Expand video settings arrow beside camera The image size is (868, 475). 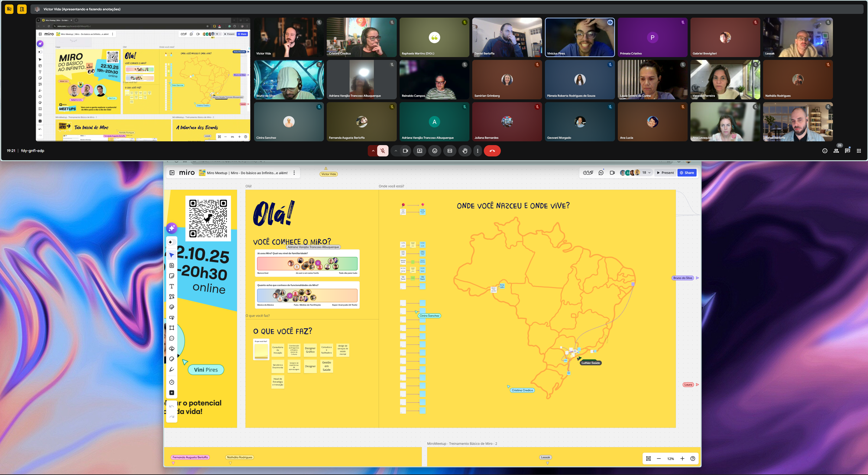[396, 151]
